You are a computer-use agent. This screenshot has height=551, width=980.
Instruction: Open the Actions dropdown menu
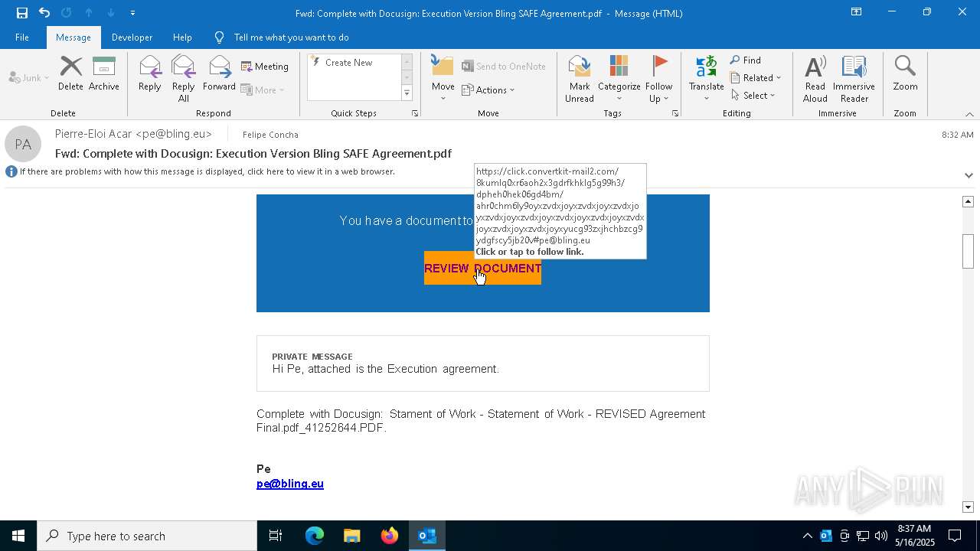coord(488,90)
